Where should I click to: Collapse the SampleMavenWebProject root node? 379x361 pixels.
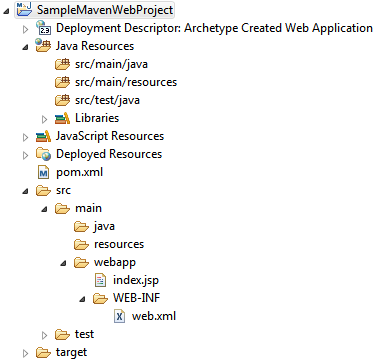tap(6, 11)
